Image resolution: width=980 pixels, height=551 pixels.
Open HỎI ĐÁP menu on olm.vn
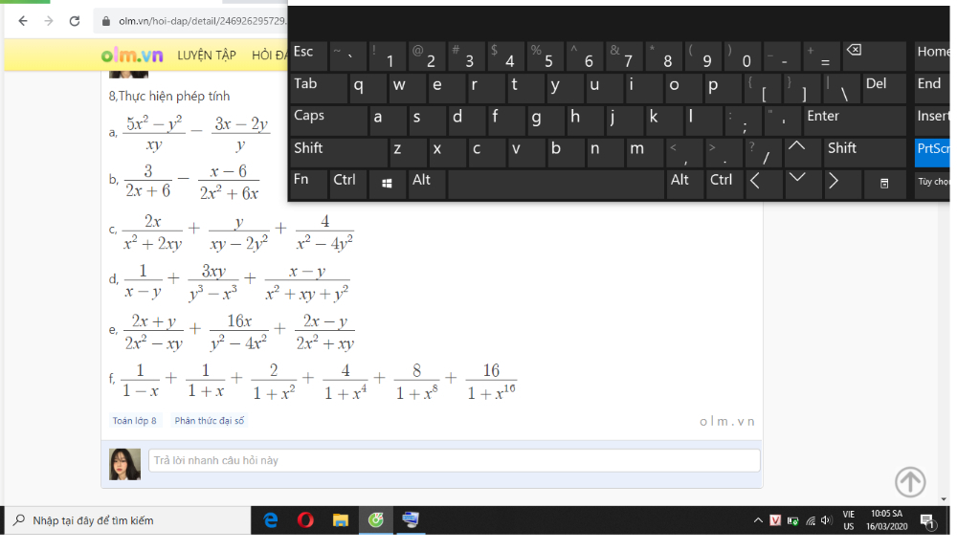pos(269,55)
